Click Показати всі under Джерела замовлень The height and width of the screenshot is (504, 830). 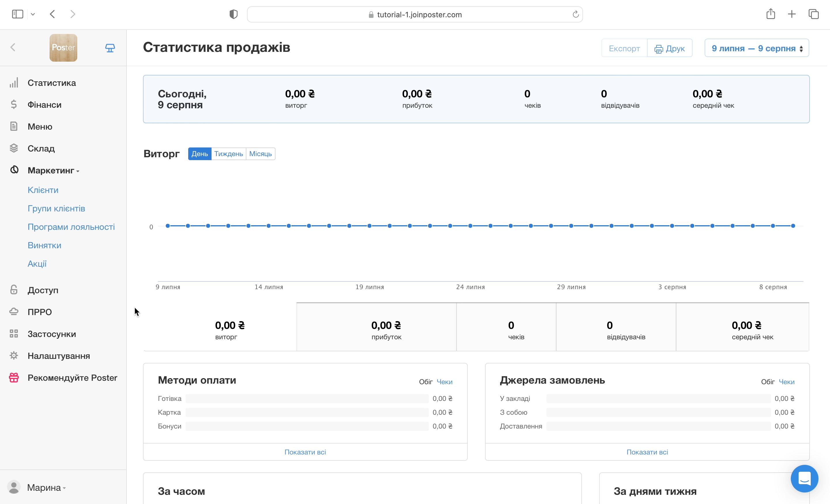tap(647, 452)
